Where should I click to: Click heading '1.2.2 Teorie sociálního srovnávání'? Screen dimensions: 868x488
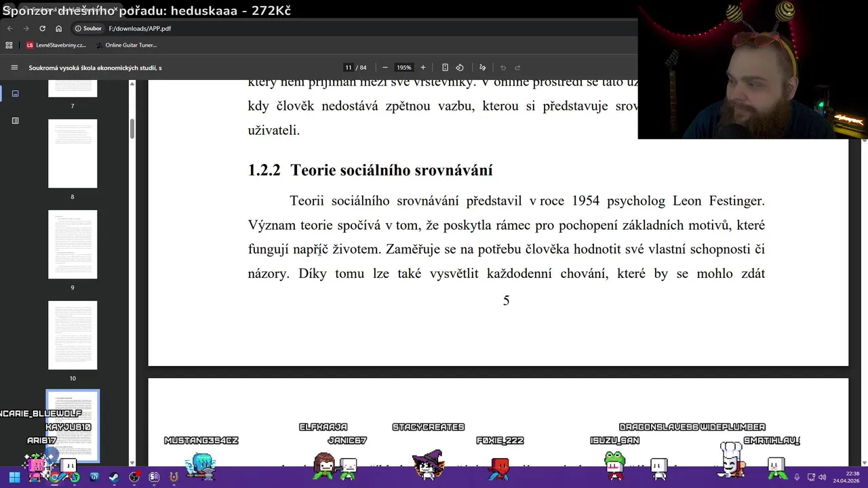pyautogui.click(x=370, y=170)
